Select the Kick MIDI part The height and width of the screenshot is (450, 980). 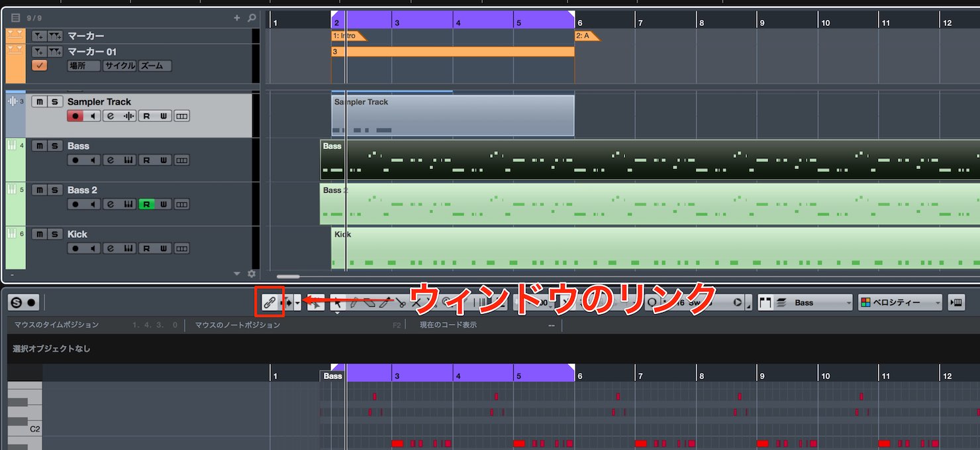coord(656,248)
